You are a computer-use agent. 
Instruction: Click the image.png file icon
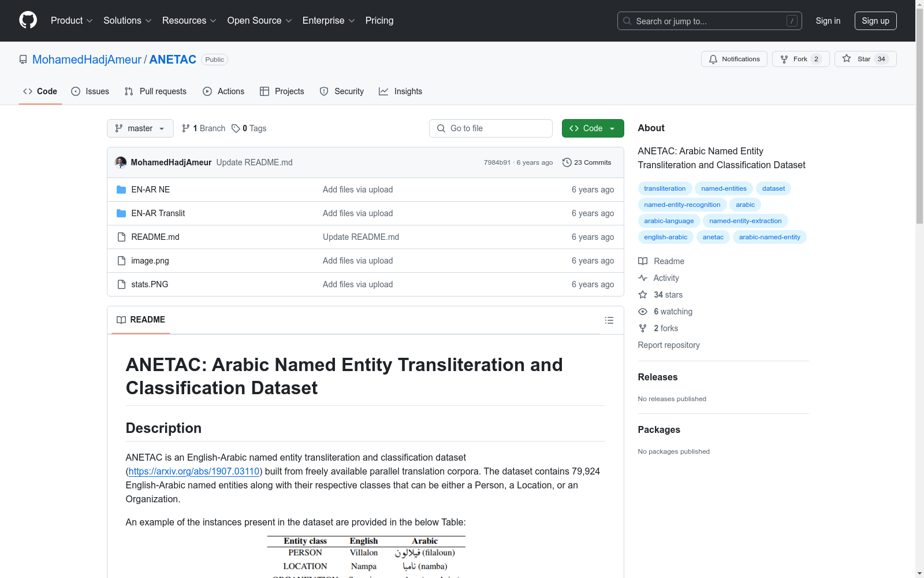click(x=121, y=261)
